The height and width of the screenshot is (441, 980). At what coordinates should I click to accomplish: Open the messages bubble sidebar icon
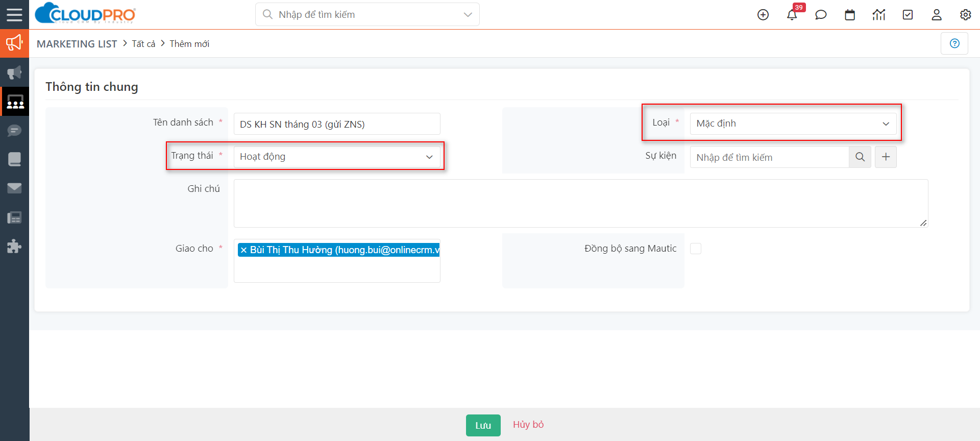(x=14, y=131)
